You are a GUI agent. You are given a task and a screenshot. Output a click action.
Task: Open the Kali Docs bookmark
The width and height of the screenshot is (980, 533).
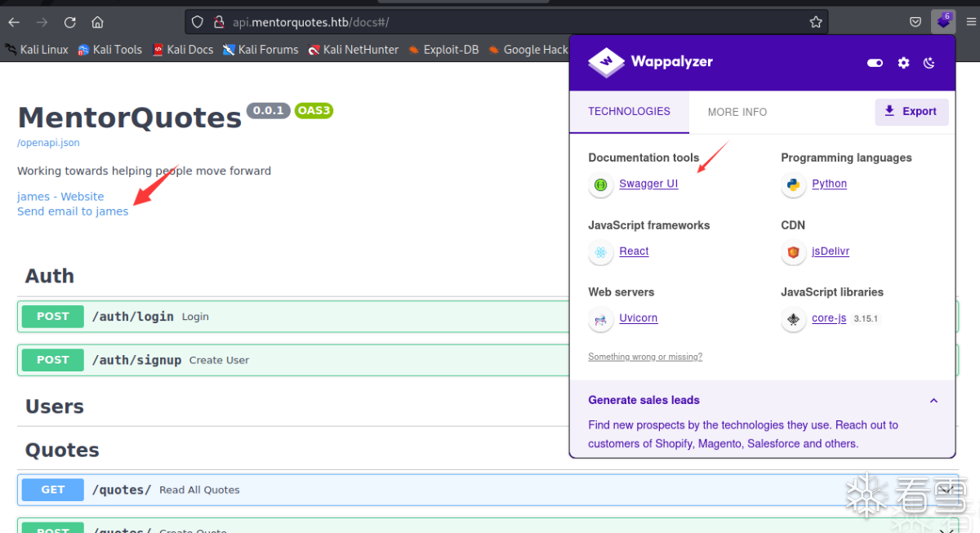click(183, 50)
